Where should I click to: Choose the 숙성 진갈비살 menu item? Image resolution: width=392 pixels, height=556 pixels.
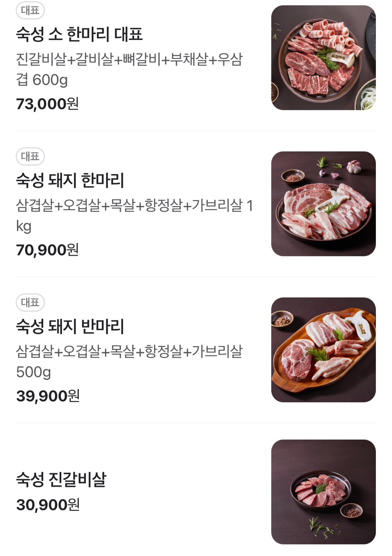click(x=61, y=480)
